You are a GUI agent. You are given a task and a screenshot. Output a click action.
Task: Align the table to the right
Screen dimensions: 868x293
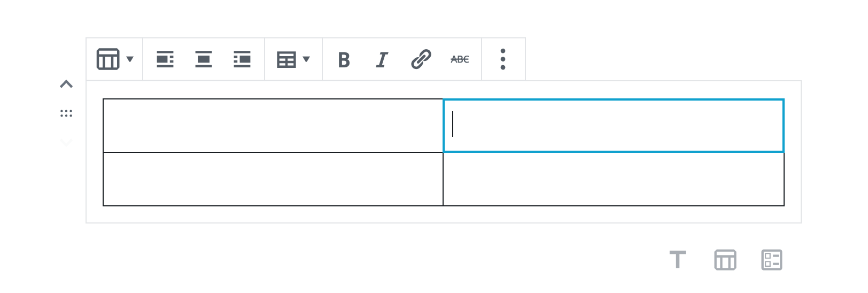(x=242, y=59)
